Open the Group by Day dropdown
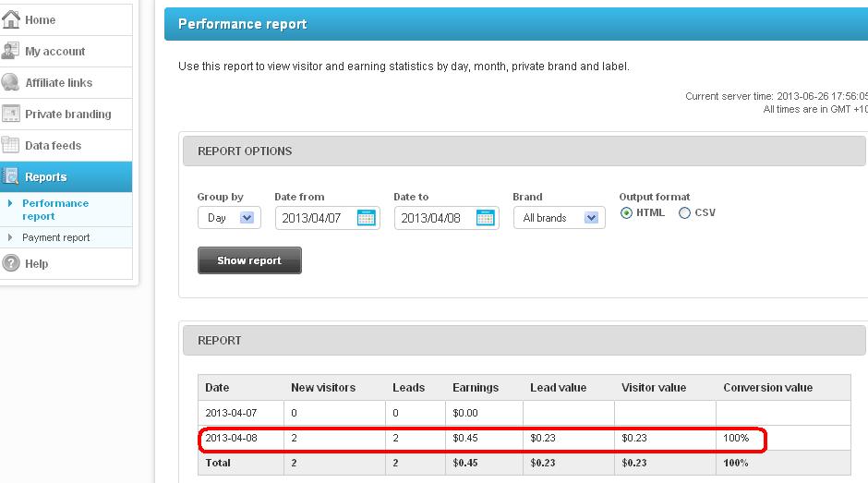The width and height of the screenshot is (868, 483). 229,218
